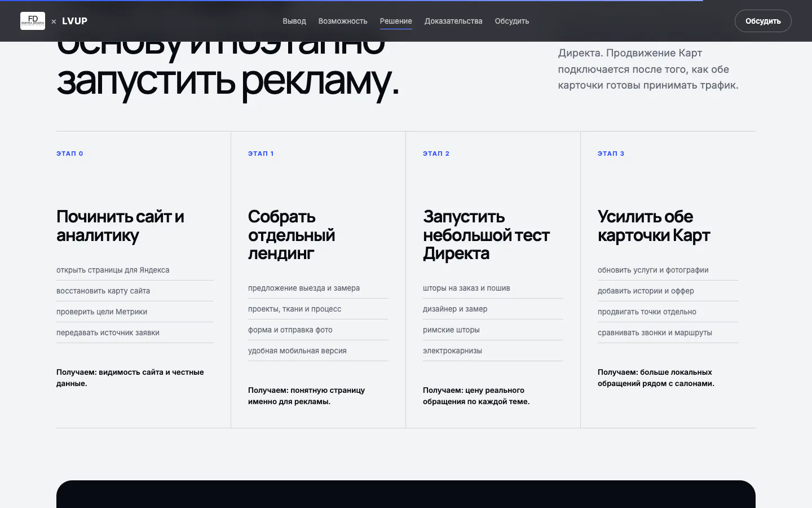Click text Получаем: цену реального обращения
812x508 pixels.
point(476,396)
